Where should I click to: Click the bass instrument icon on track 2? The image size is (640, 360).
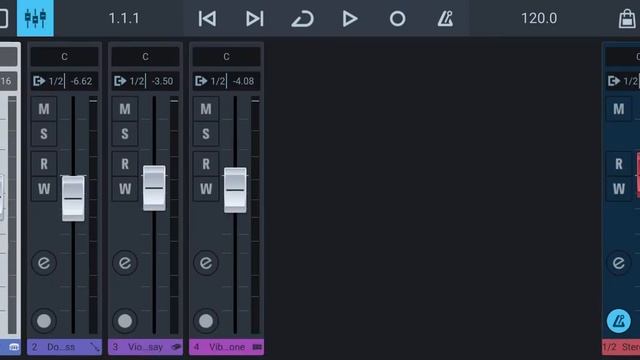click(x=95, y=347)
